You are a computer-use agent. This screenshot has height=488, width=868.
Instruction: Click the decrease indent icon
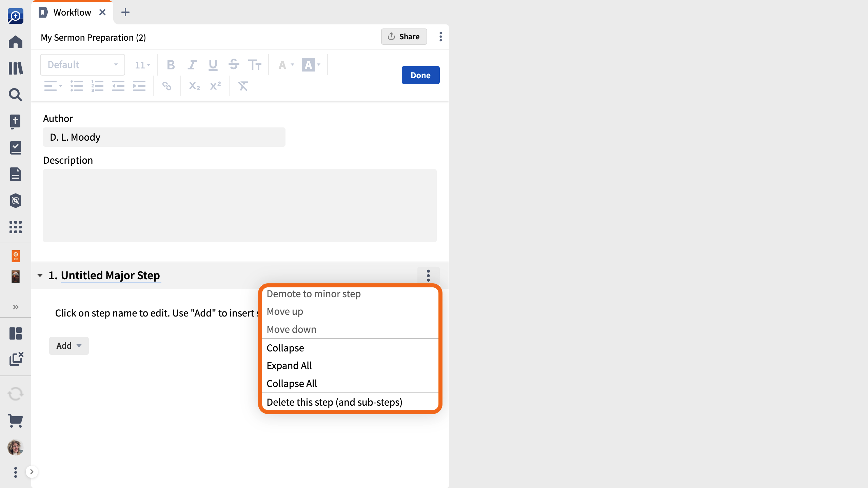coord(118,86)
